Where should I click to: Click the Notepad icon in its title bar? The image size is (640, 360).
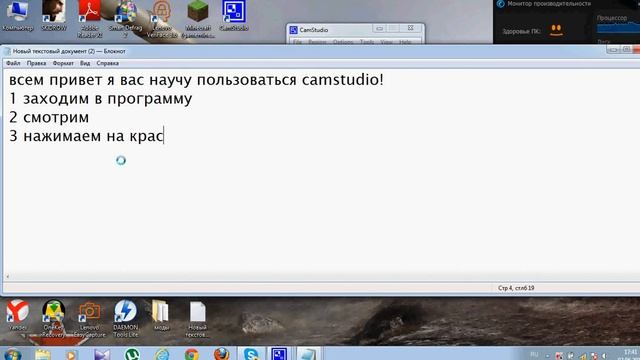(x=7, y=51)
